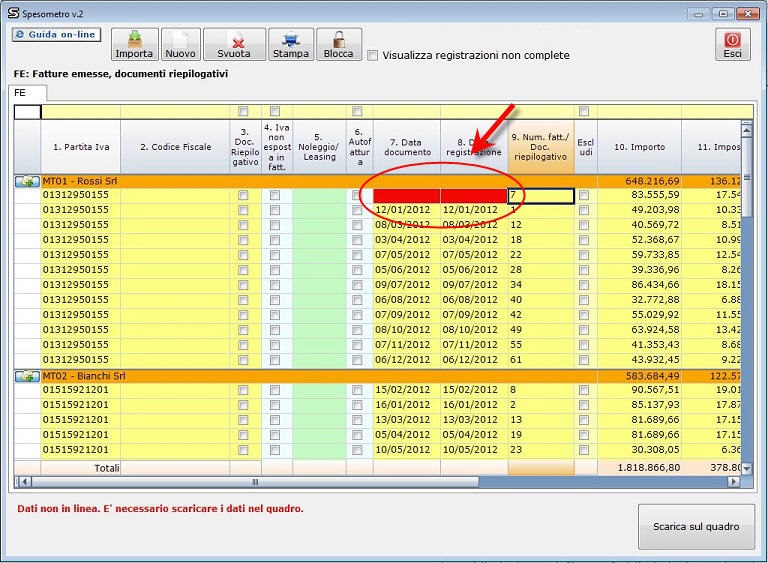The width and height of the screenshot is (768, 563).
Task: Click the amount 90.567,51
Action: coord(655,390)
